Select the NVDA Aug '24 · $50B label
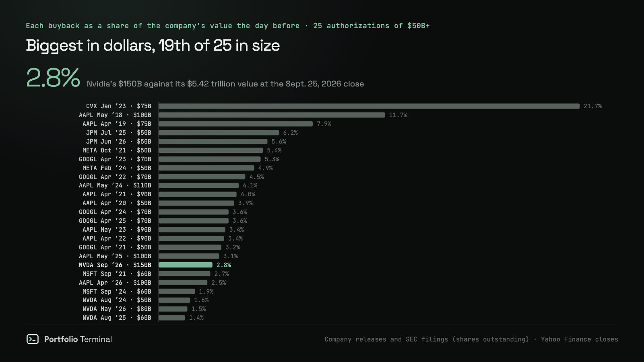Image resolution: width=644 pixels, height=362 pixels. pyautogui.click(x=117, y=300)
